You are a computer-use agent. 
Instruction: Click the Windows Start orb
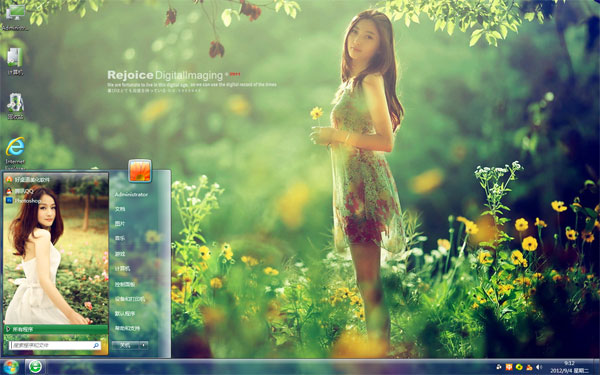11,367
